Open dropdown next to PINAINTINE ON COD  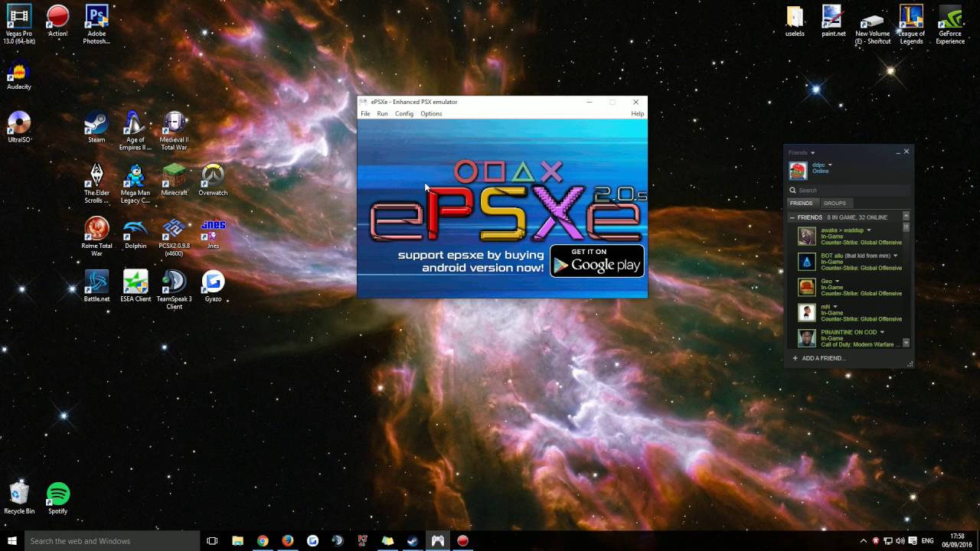tap(882, 332)
